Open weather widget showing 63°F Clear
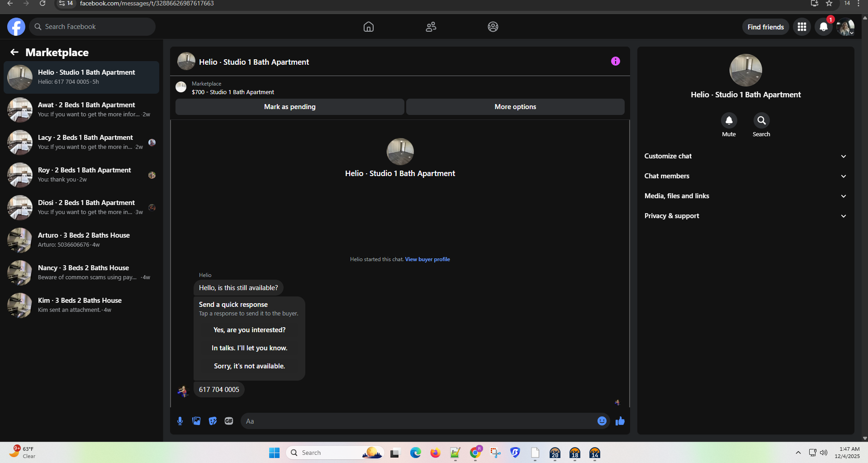The width and height of the screenshot is (868, 463). pyautogui.click(x=23, y=452)
